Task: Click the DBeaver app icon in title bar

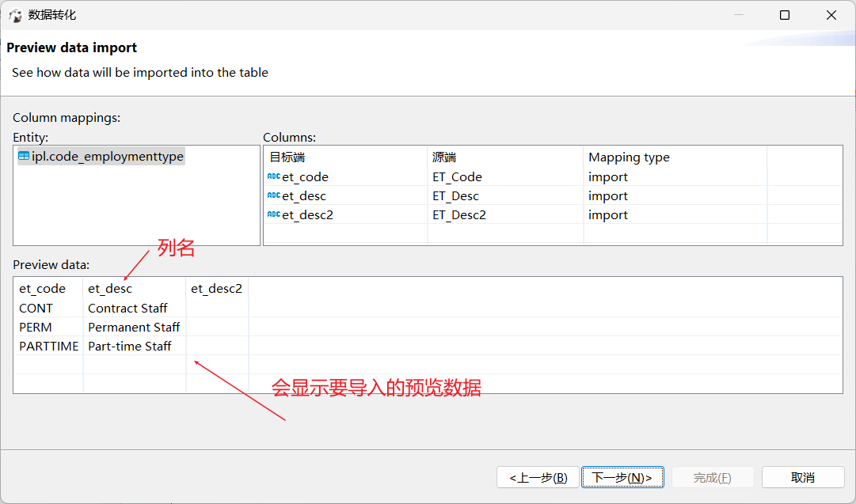Action: (x=15, y=15)
